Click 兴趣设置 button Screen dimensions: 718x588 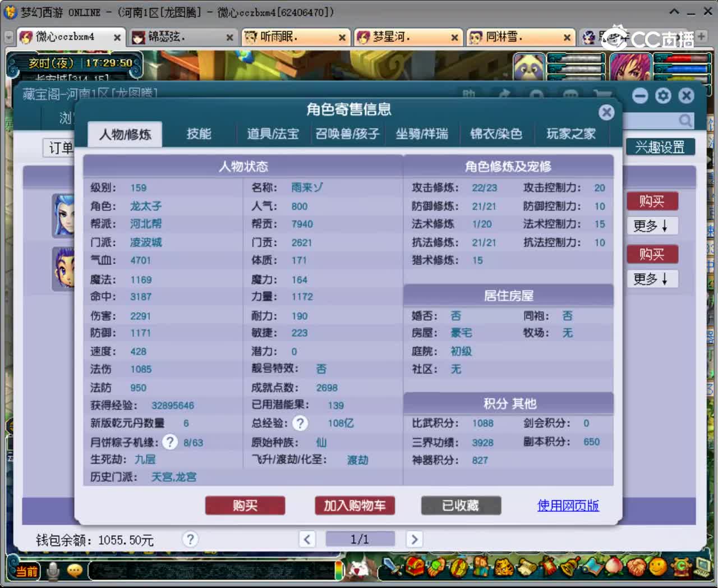[660, 147]
